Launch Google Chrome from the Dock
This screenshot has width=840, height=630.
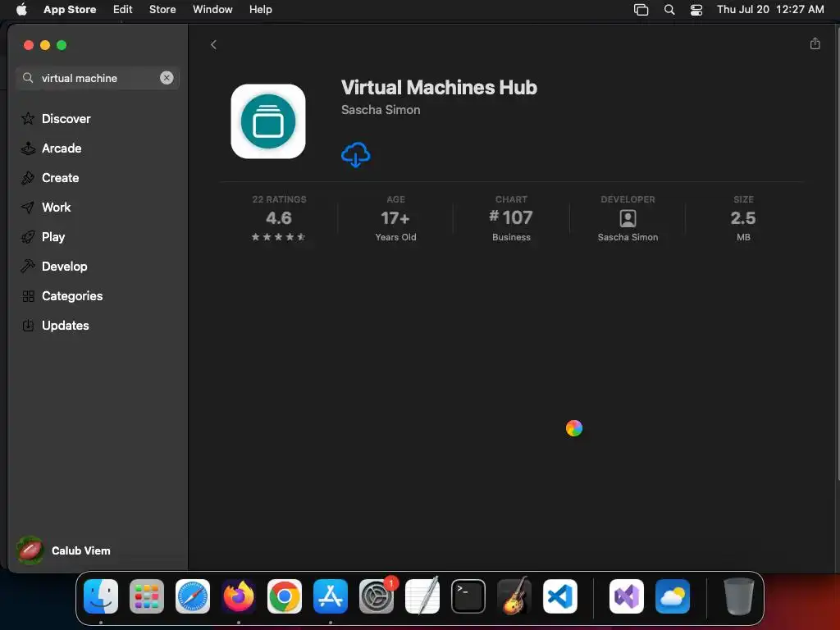click(x=285, y=596)
